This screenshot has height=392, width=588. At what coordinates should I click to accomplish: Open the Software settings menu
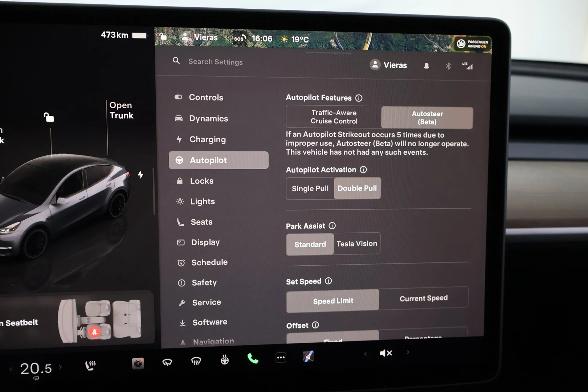click(x=203, y=322)
